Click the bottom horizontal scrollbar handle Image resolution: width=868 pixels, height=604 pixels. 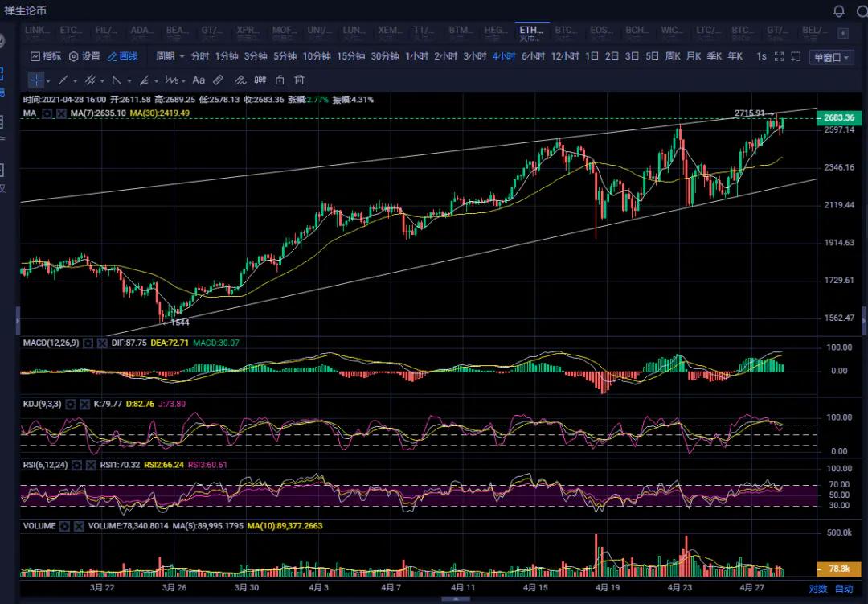456,598
